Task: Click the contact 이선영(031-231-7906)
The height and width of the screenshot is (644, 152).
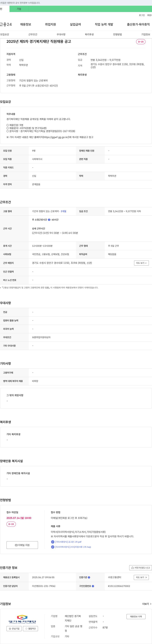Action: pos(44,586)
